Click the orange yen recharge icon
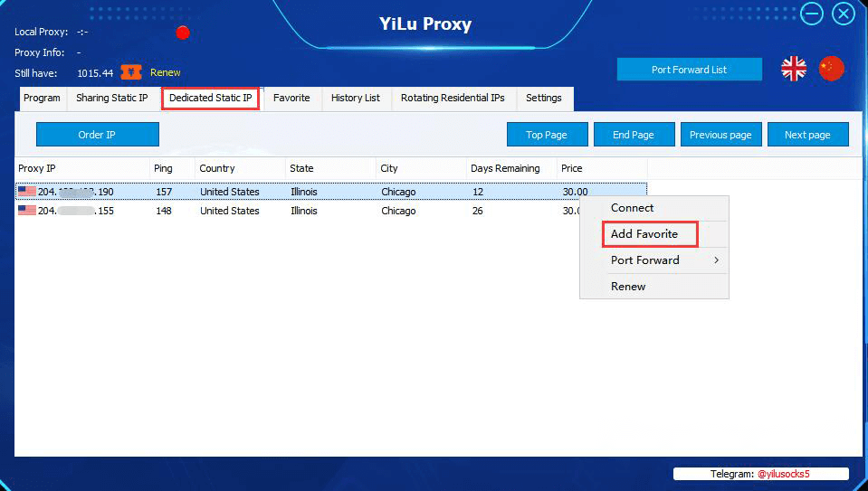 click(131, 72)
